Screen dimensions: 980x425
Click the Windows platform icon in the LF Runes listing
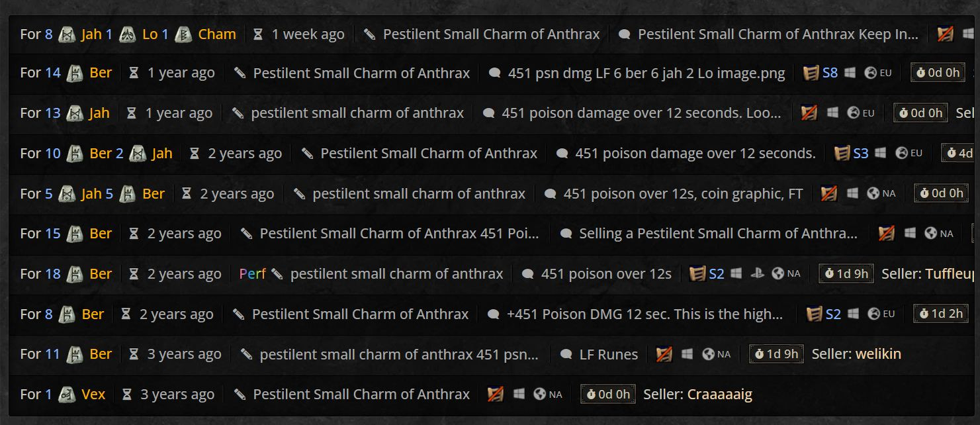click(688, 354)
